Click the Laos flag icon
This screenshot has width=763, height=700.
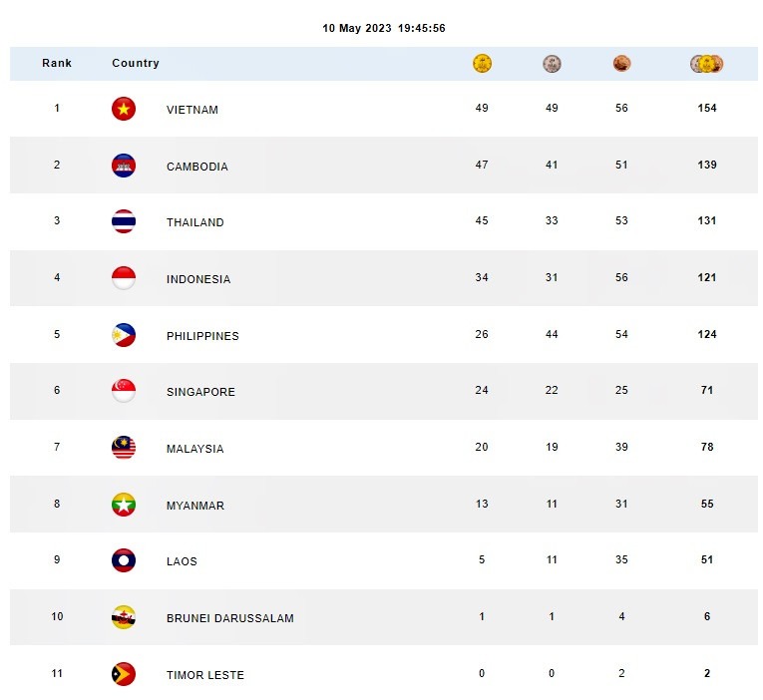click(x=124, y=560)
